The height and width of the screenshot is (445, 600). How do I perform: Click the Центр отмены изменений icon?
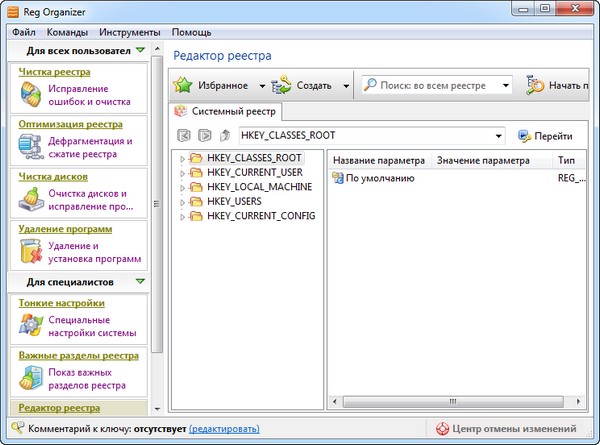442,429
